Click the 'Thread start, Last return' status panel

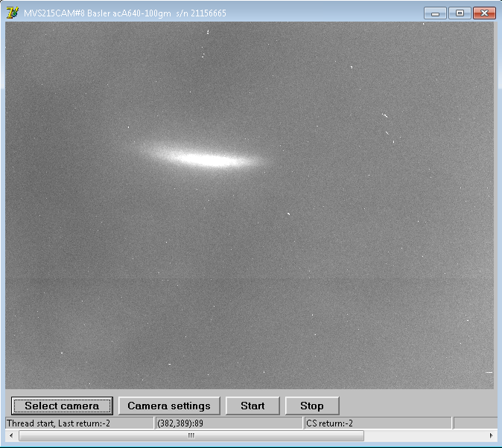point(78,423)
